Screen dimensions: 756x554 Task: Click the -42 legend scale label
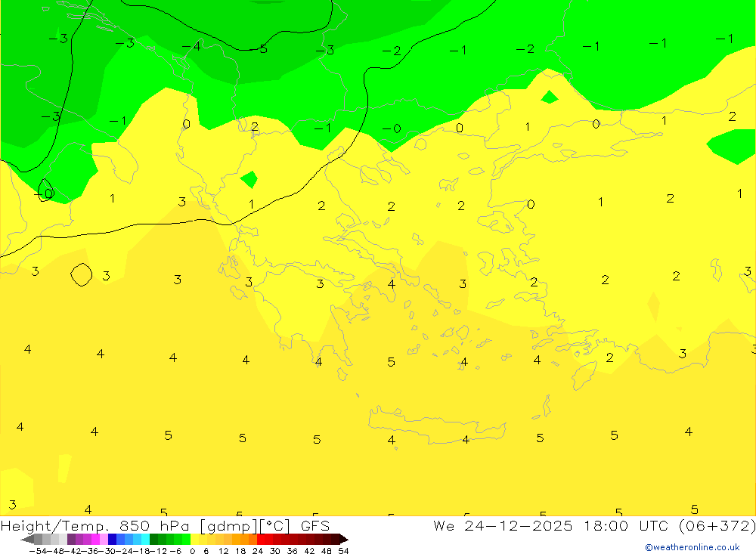(73, 551)
